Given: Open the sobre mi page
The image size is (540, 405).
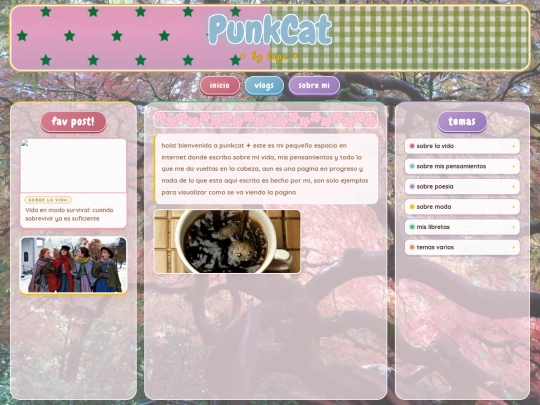Looking at the screenshot, I should (314, 85).
